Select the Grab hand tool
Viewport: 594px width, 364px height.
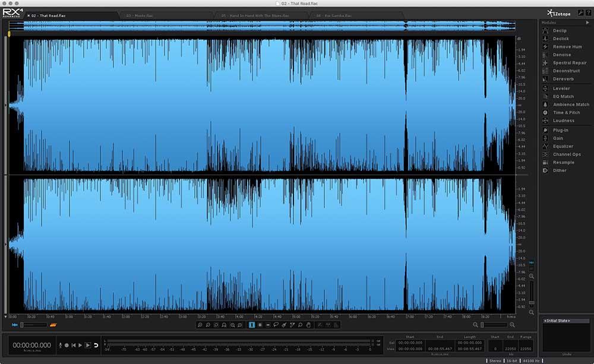[x=309, y=325]
